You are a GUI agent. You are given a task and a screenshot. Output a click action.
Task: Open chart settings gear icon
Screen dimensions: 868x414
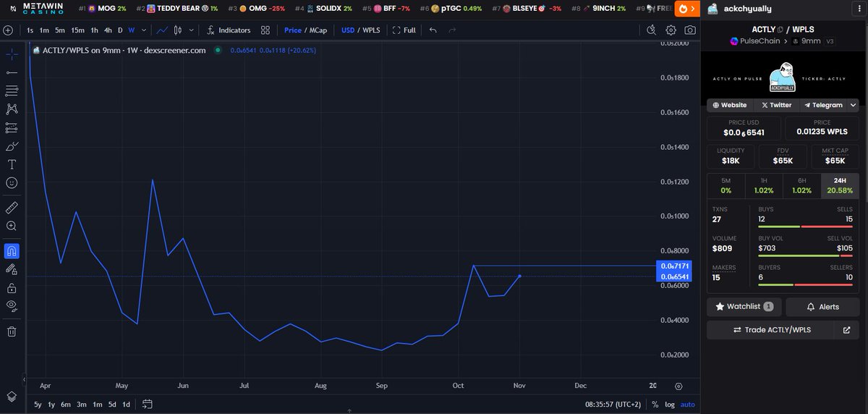click(671, 30)
